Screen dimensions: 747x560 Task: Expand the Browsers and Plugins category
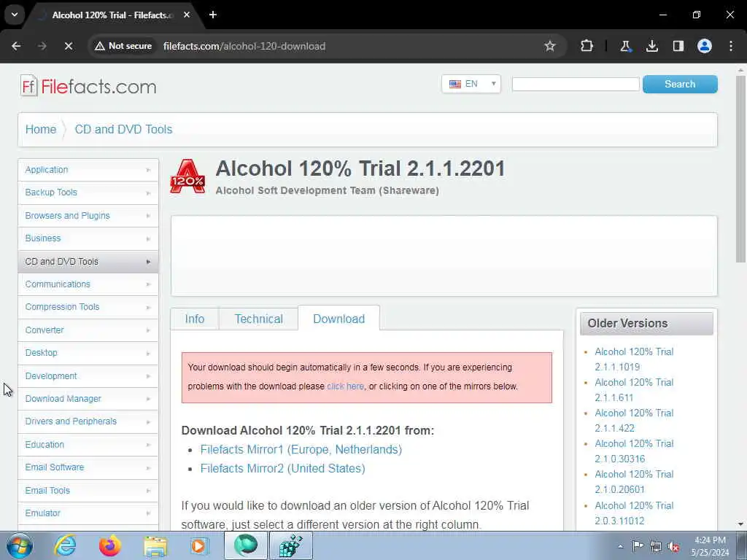pyautogui.click(x=88, y=216)
